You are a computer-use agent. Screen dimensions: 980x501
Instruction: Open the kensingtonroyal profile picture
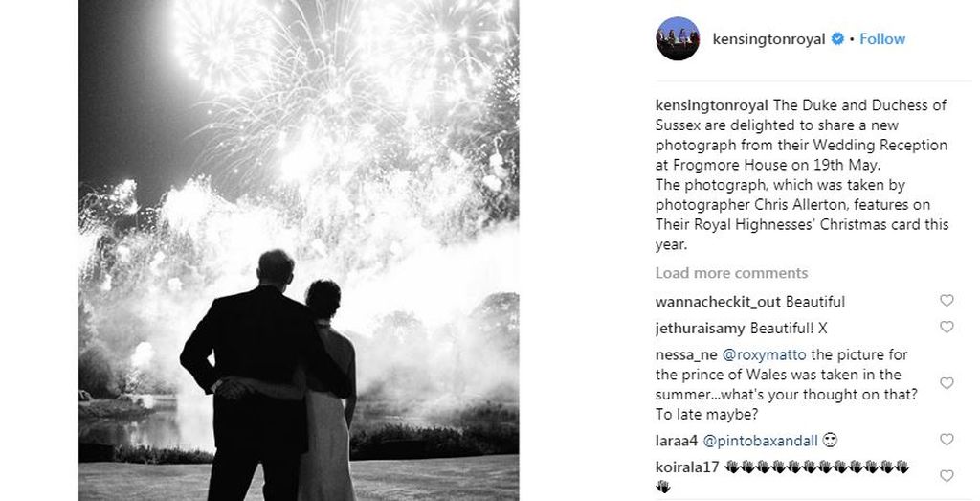point(678,38)
